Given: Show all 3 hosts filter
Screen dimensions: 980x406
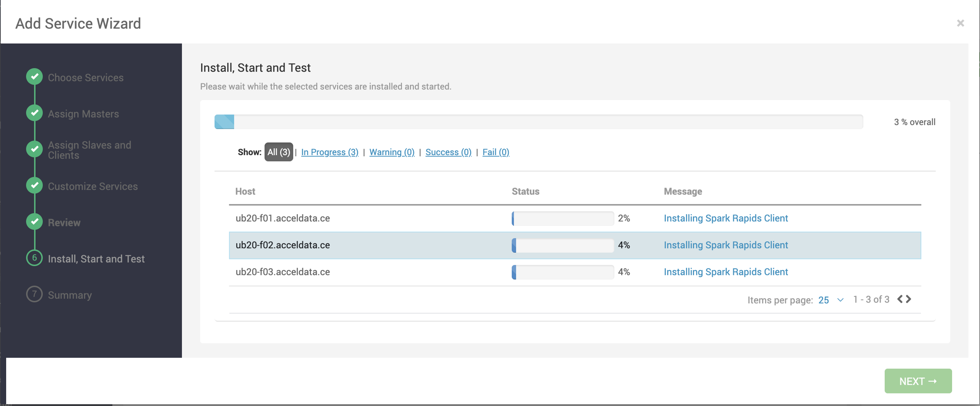Looking at the screenshot, I should point(278,152).
